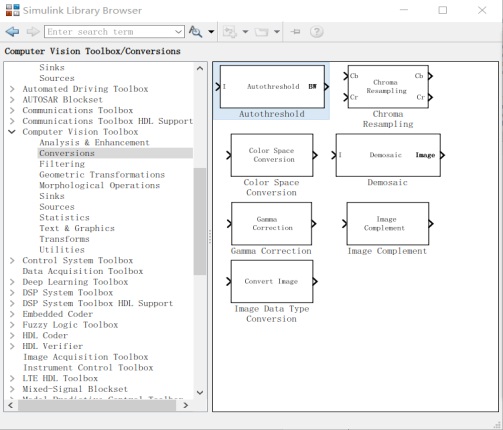The height and width of the screenshot is (430, 503).
Task: Open the search history dropdown
Action: pyautogui.click(x=179, y=32)
